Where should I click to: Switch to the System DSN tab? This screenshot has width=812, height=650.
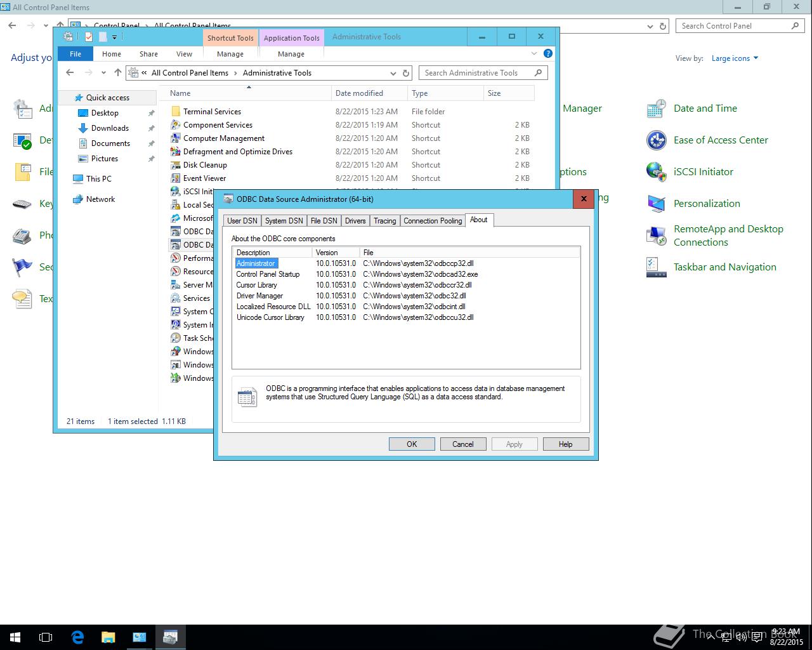pos(284,221)
